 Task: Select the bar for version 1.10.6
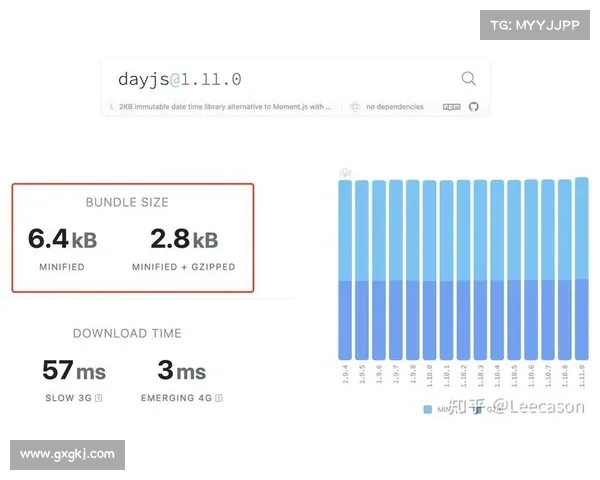(x=531, y=270)
